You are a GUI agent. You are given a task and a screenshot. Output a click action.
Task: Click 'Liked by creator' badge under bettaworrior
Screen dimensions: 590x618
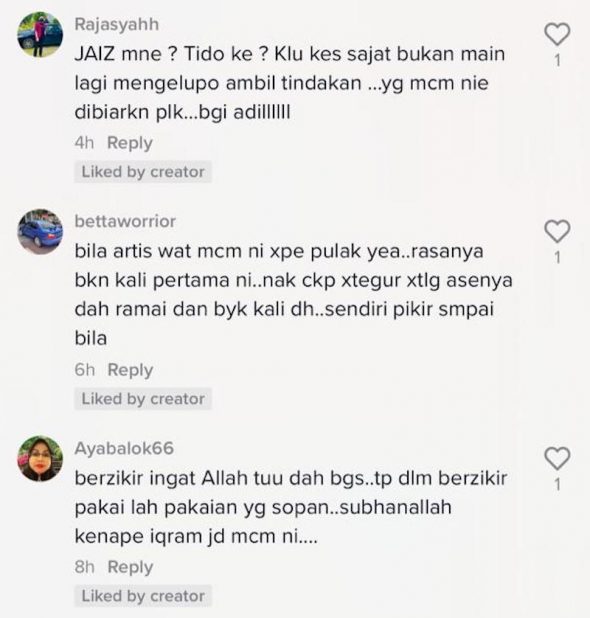(x=143, y=399)
